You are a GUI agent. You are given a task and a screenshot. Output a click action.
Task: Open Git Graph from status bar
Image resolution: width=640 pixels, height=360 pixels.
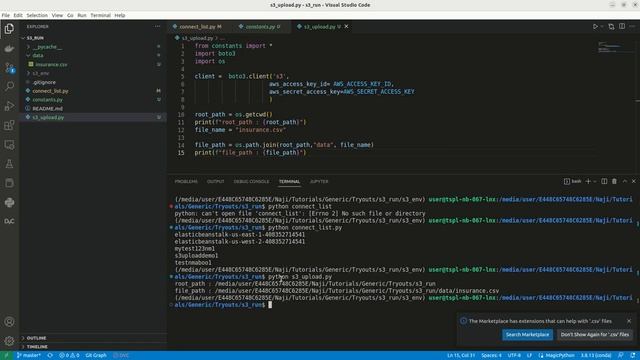(96, 355)
